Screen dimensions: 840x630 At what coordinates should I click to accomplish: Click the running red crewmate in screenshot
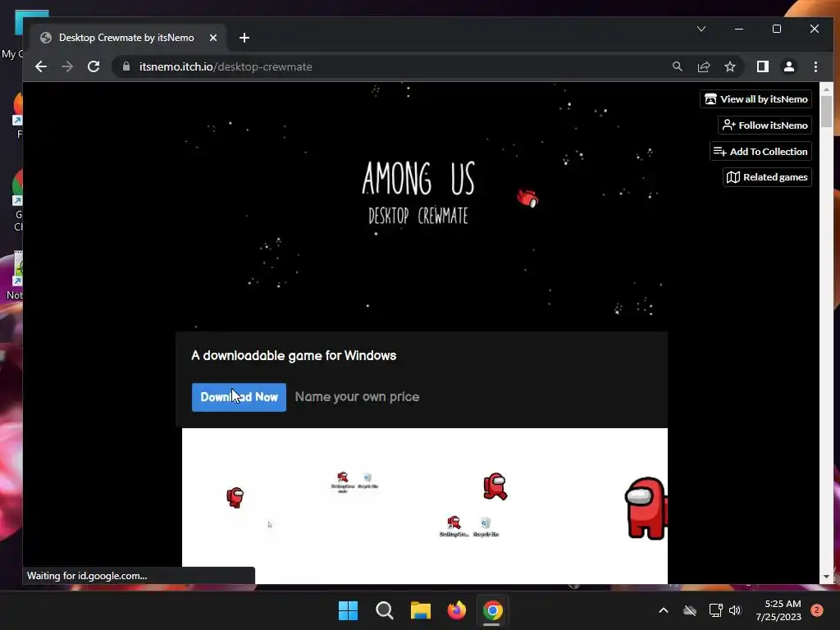[x=495, y=486]
